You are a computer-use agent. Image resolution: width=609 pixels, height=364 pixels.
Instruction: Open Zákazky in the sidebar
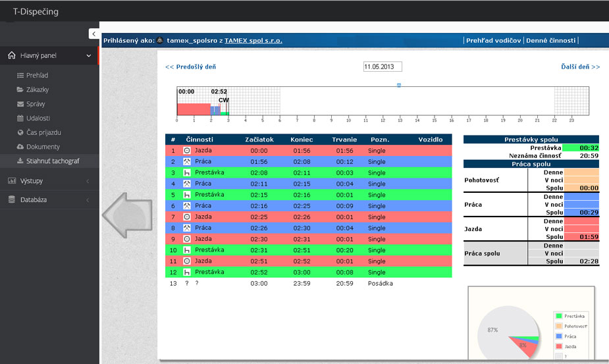(38, 90)
